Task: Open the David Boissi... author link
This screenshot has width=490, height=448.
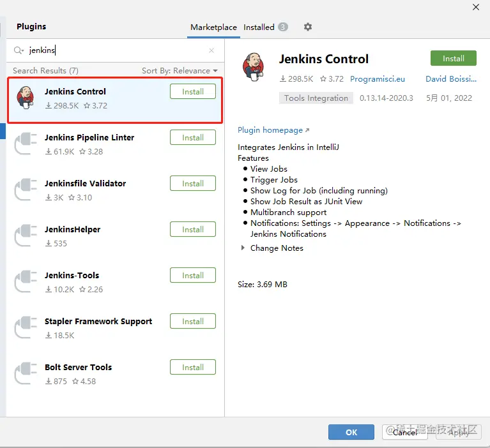Action: [x=451, y=79]
